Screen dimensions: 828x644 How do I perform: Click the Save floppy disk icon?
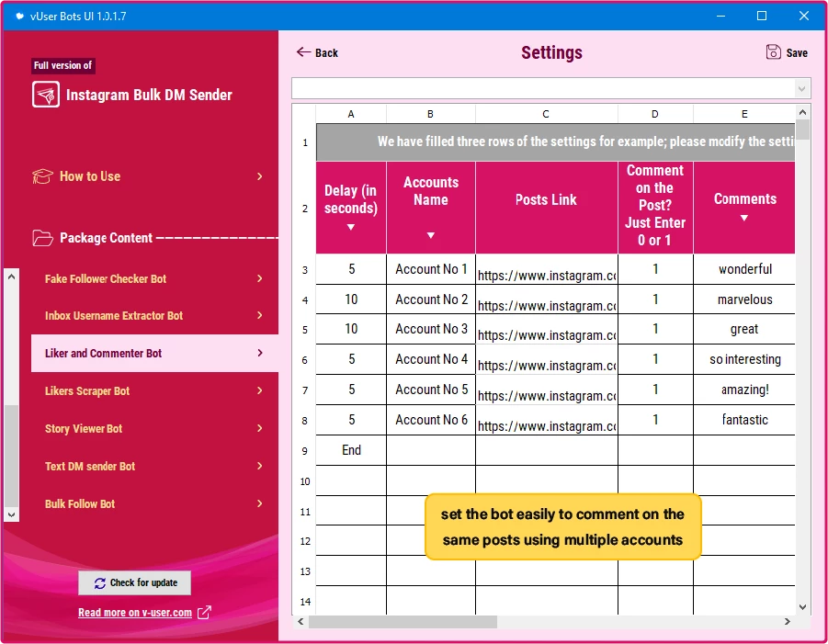[773, 52]
